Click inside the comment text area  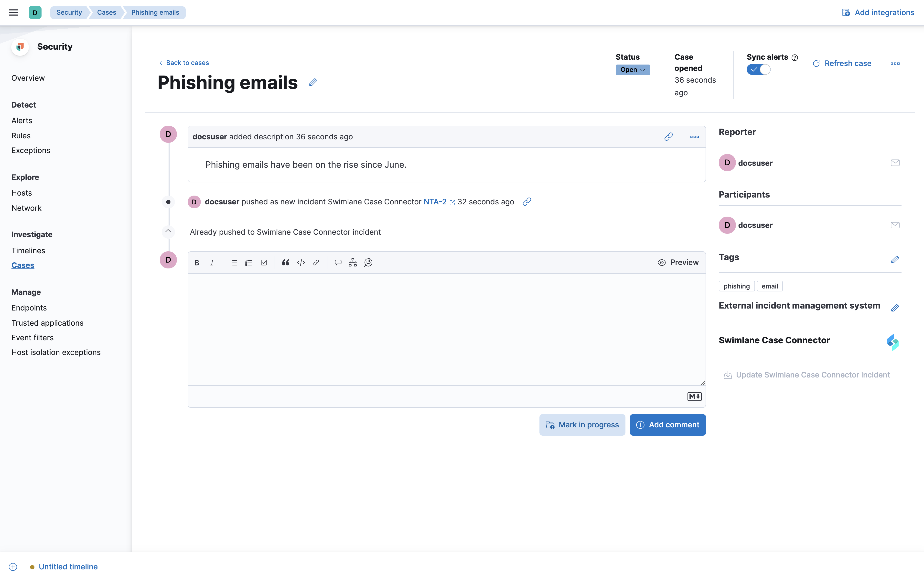pos(446,329)
